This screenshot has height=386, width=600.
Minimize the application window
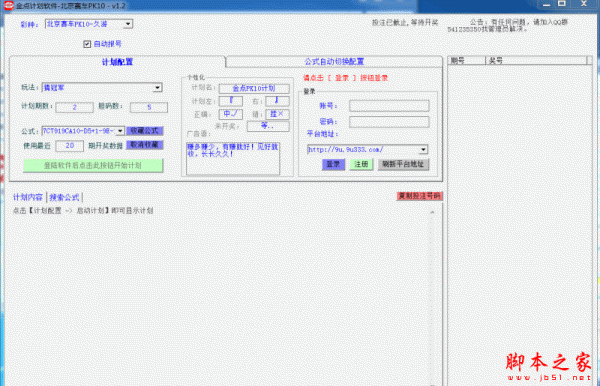click(x=546, y=5)
